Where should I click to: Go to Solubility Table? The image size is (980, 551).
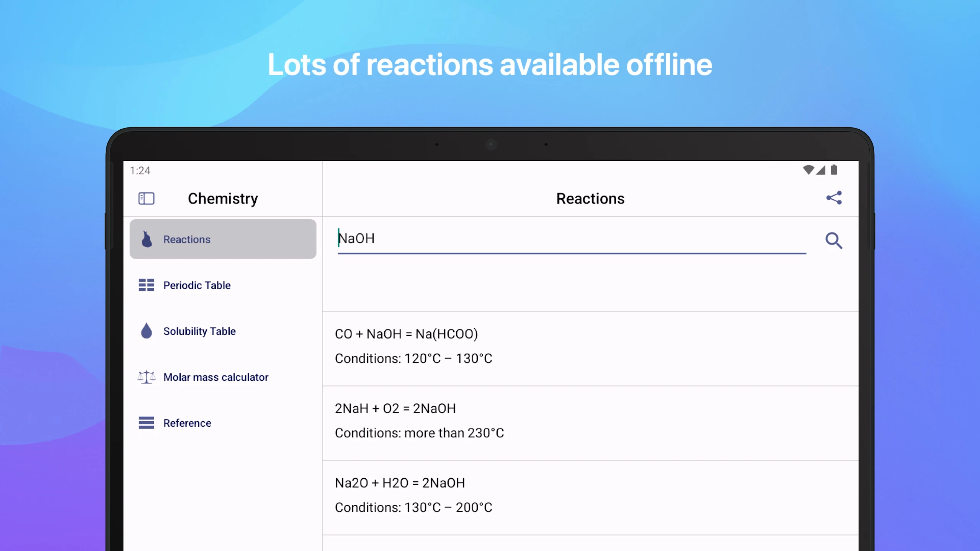199,331
